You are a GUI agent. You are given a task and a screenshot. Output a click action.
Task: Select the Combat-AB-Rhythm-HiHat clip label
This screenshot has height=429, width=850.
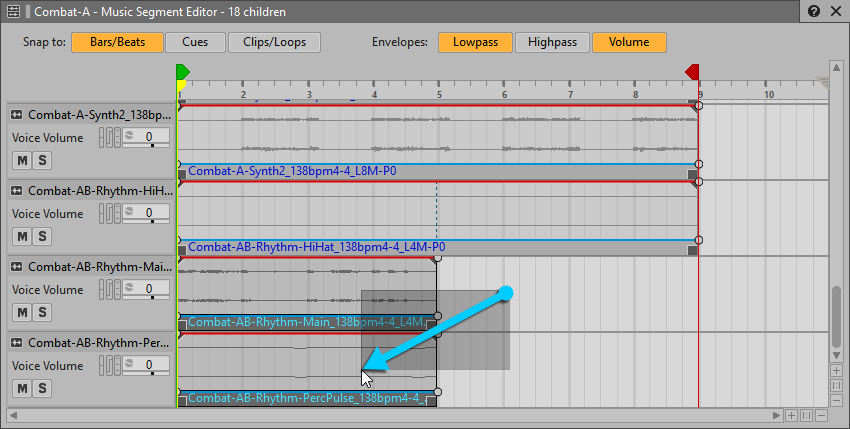click(x=316, y=247)
